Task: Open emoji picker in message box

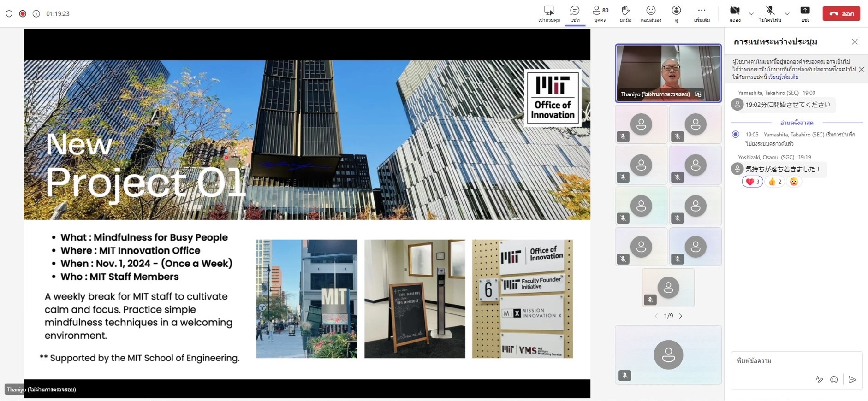Action: 834,380
